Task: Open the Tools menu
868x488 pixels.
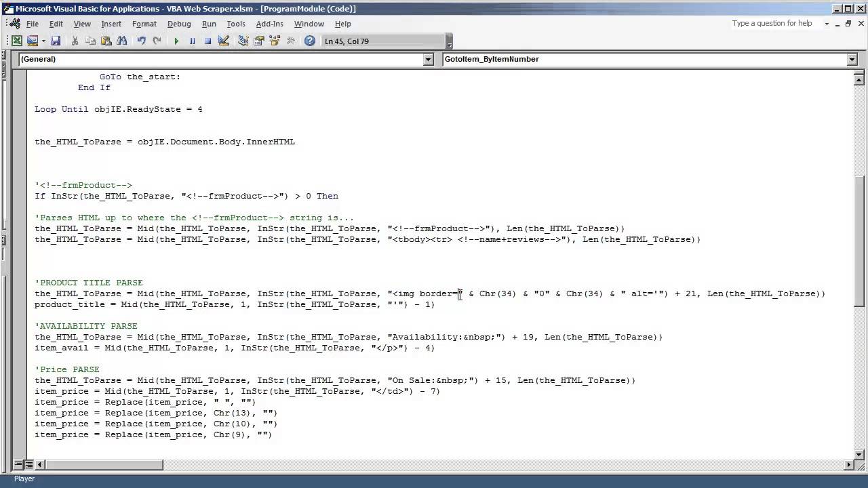Action: 236,24
